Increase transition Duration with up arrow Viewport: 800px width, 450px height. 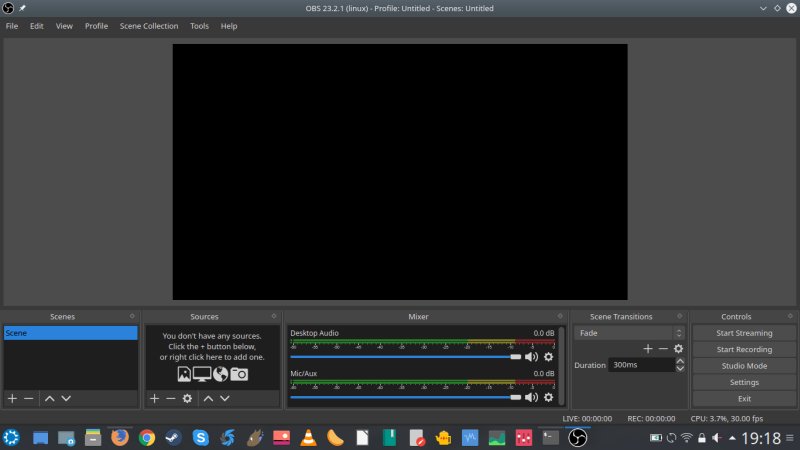coord(680,362)
